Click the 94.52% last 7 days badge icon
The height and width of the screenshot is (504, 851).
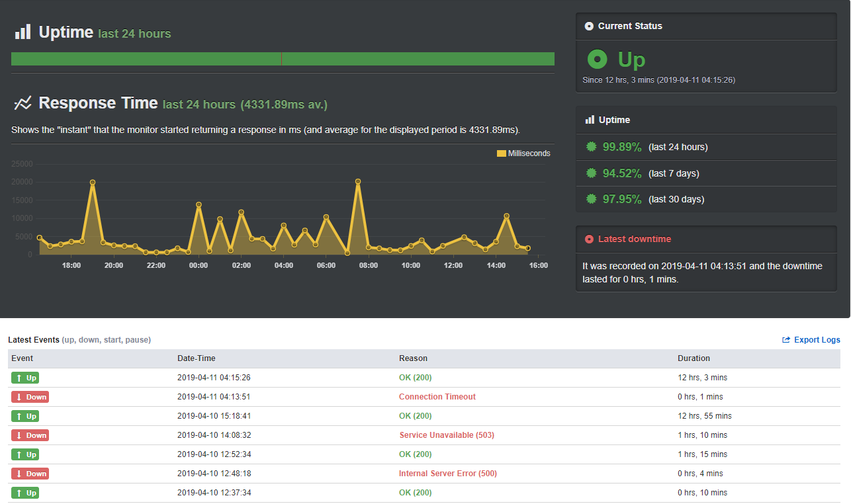[592, 173]
